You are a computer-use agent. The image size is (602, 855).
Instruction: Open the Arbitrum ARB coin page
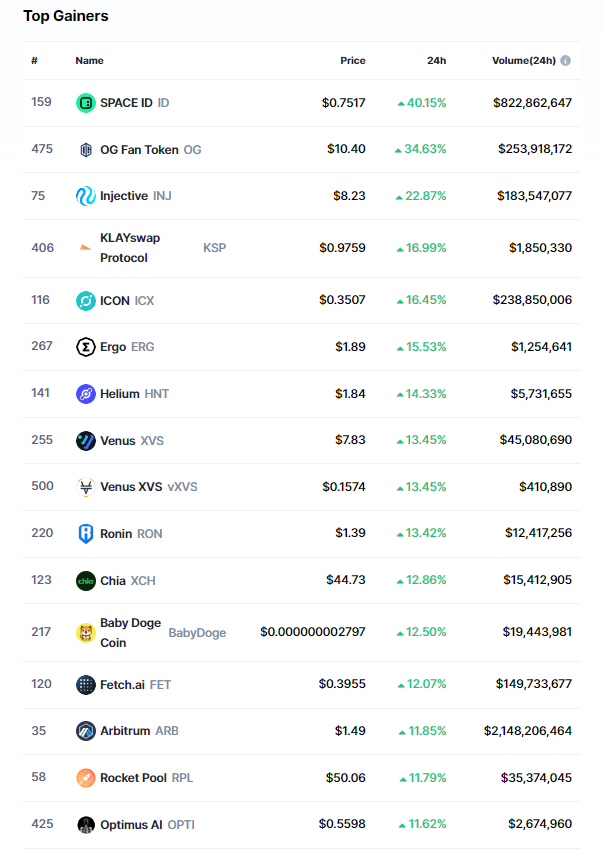124,731
